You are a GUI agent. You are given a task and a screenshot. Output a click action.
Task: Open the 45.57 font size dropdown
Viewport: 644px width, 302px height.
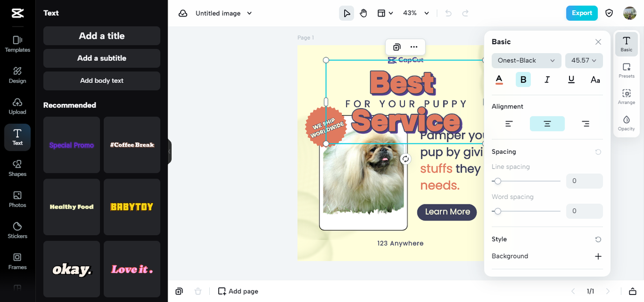point(584,60)
